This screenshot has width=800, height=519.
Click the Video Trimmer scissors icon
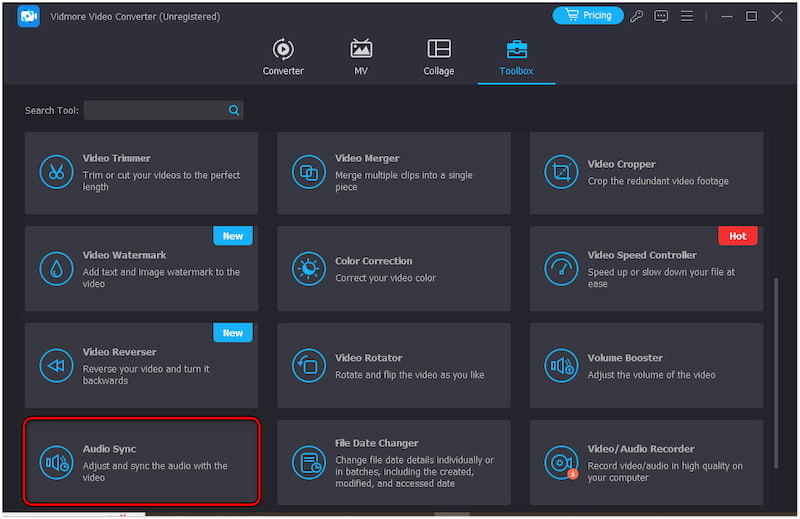[56, 172]
